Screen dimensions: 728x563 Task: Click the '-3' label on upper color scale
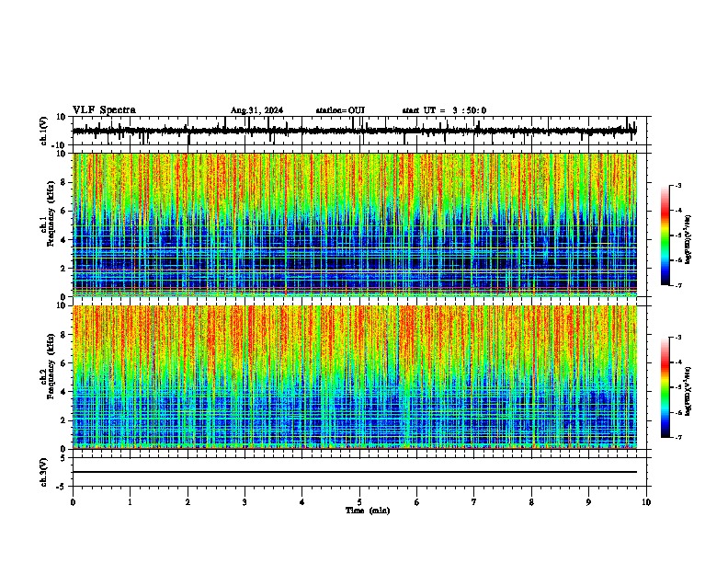[677, 185]
